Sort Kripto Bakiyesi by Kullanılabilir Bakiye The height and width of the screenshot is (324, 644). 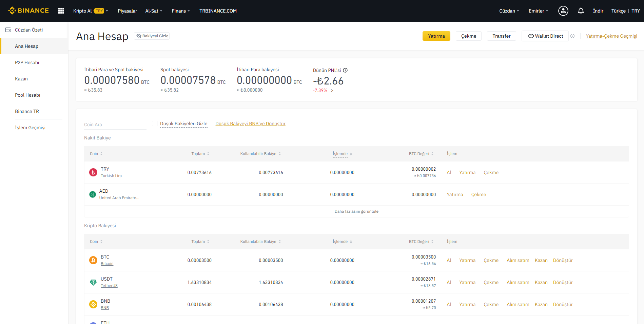click(x=261, y=242)
